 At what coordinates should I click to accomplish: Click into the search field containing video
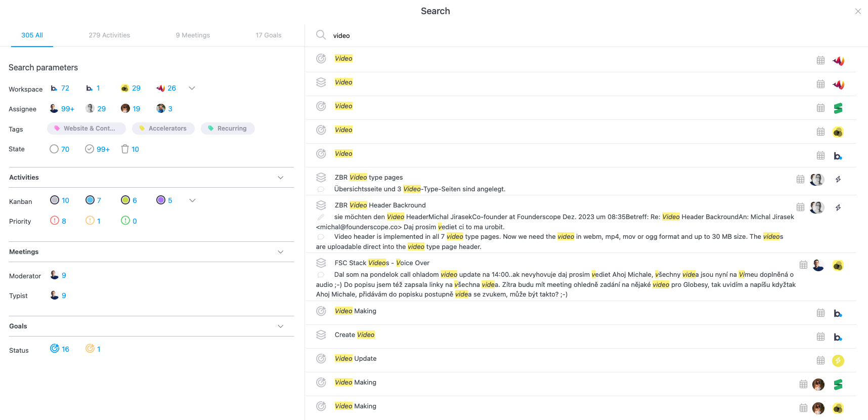(455, 36)
